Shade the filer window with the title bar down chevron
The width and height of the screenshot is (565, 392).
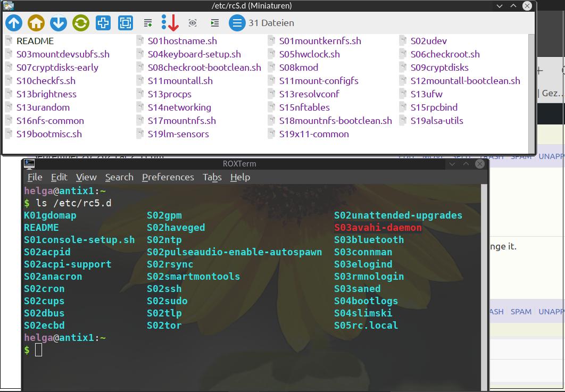(500, 6)
